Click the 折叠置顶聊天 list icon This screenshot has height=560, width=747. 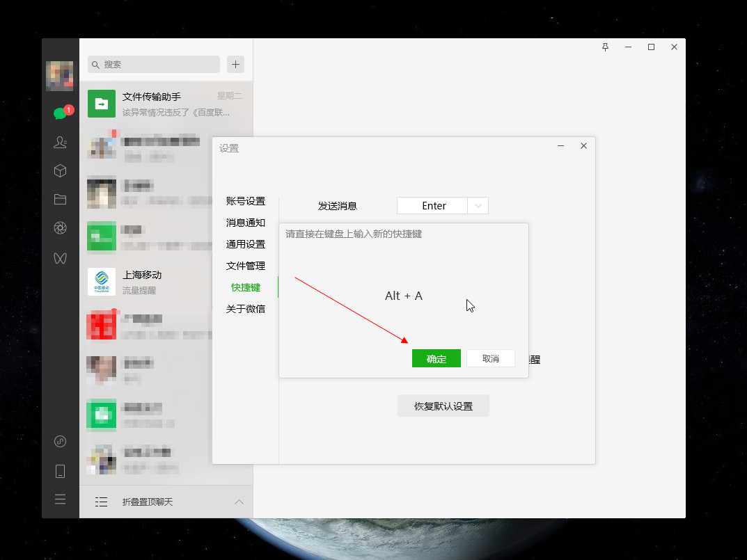point(101,502)
